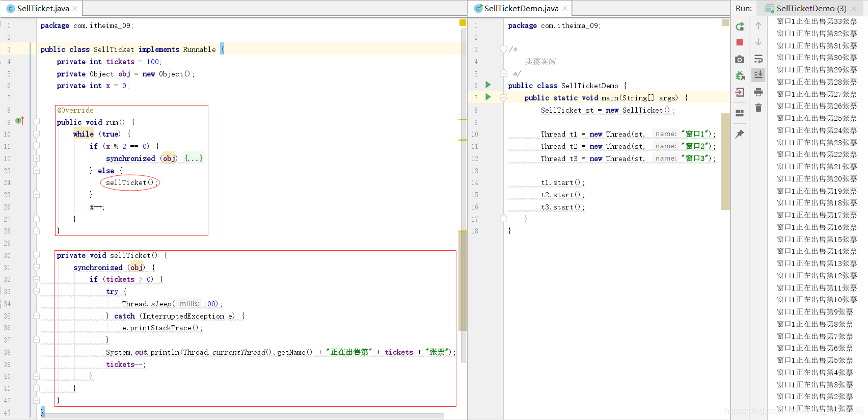Screen dimensions: 868x420
Task: Click the yellow inspection indicator in the SellTicket.java editor
Action: coord(463,22)
